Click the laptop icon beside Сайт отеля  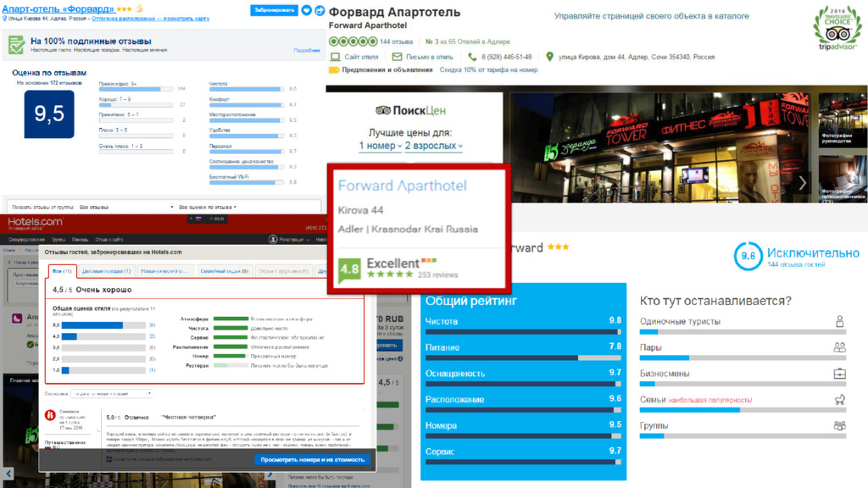(x=335, y=57)
